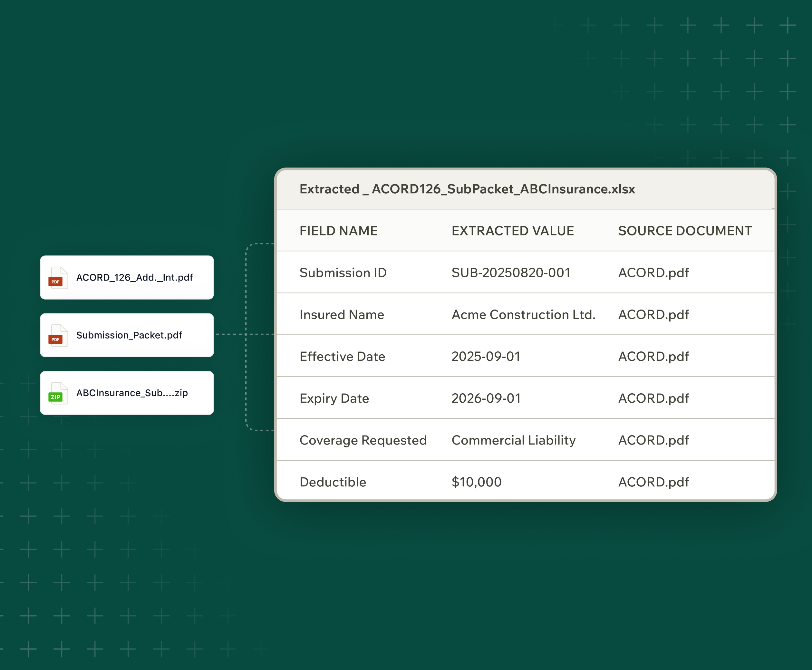The height and width of the screenshot is (670, 812).
Task: Click the EXTRACTED VALUE column header
Action: pos(512,231)
